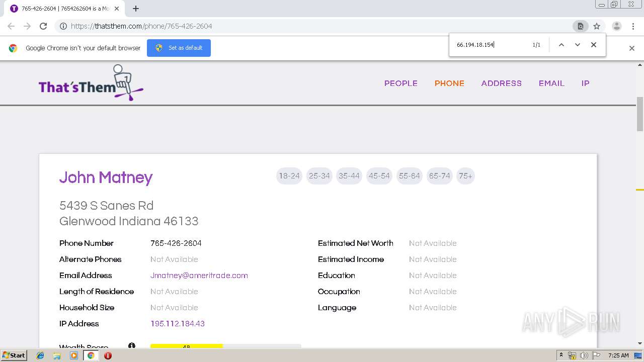The width and height of the screenshot is (644, 362).
Task: Go to next find result arrow
Action: [578, 45]
